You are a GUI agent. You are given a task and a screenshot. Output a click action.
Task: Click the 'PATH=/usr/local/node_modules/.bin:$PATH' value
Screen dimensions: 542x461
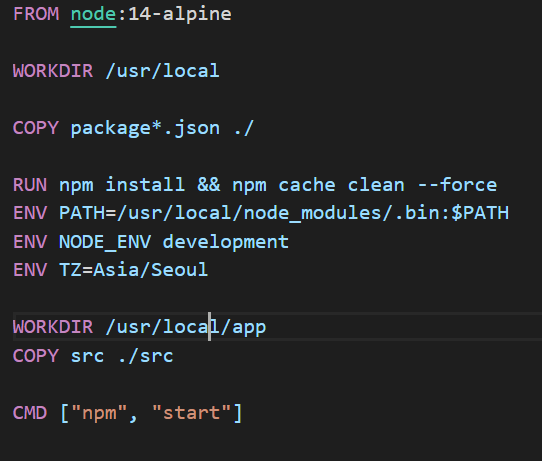pos(284,213)
